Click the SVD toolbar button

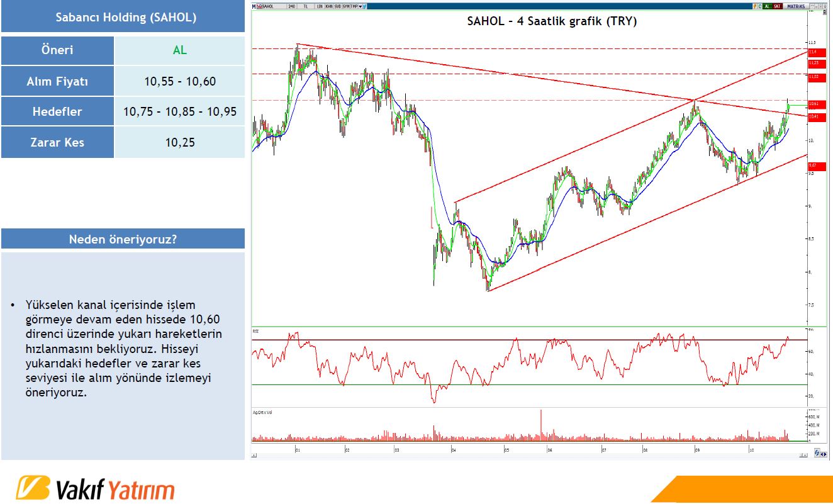point(338,6)
